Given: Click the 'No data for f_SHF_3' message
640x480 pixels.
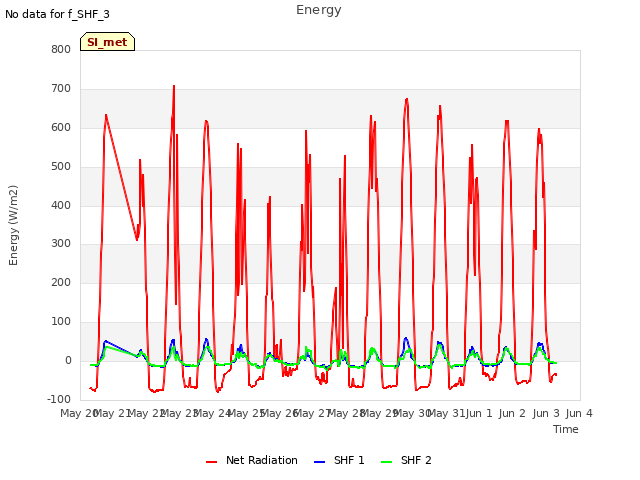Looking at the screenshot, I should pyautogui.click(x=58, y=14).
